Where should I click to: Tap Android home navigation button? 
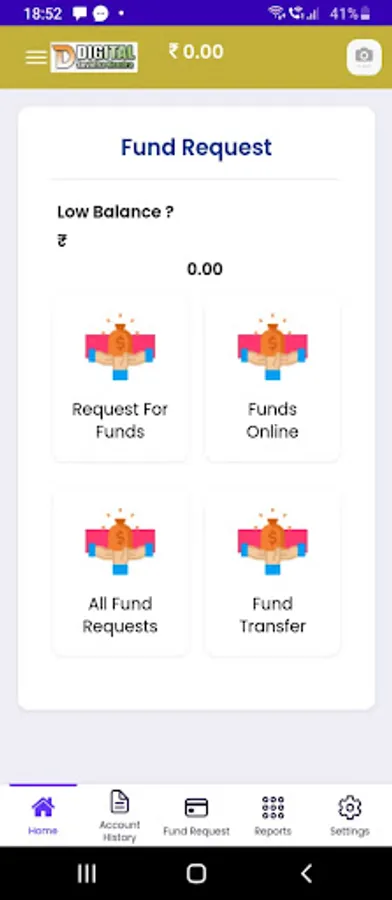(196, 874)
